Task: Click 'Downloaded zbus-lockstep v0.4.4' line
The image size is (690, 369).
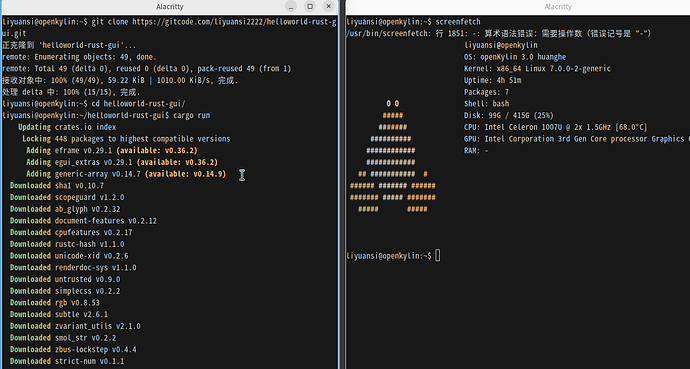Action: click(x=73, y=349)
